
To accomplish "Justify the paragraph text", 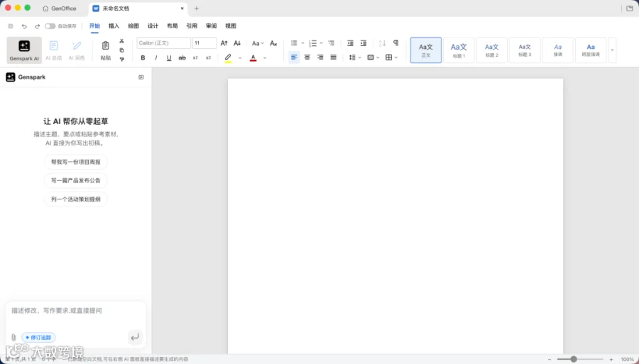I will pyautogui.click(x=334, y=57).
